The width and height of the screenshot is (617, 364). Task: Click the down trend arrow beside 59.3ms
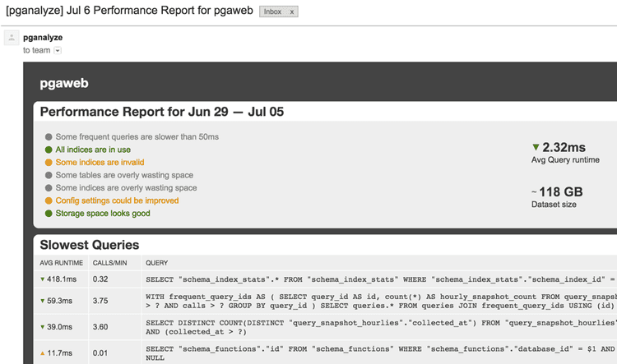42,301
